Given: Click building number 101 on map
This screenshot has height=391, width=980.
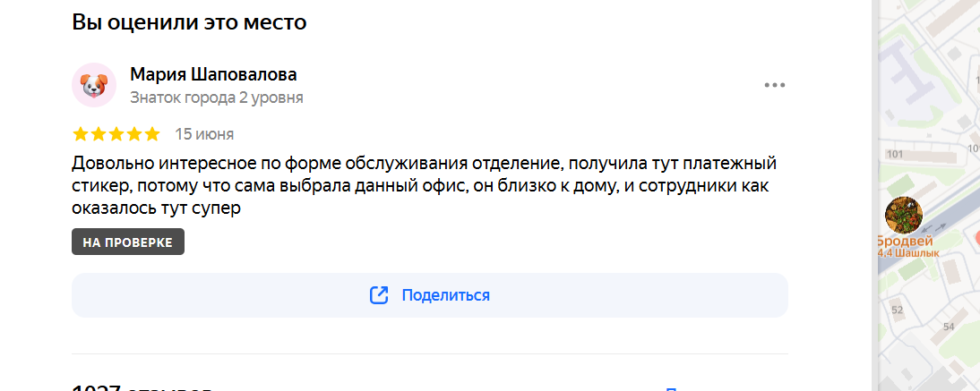Looking at the screenshot, I should click(x=896, y=154).
